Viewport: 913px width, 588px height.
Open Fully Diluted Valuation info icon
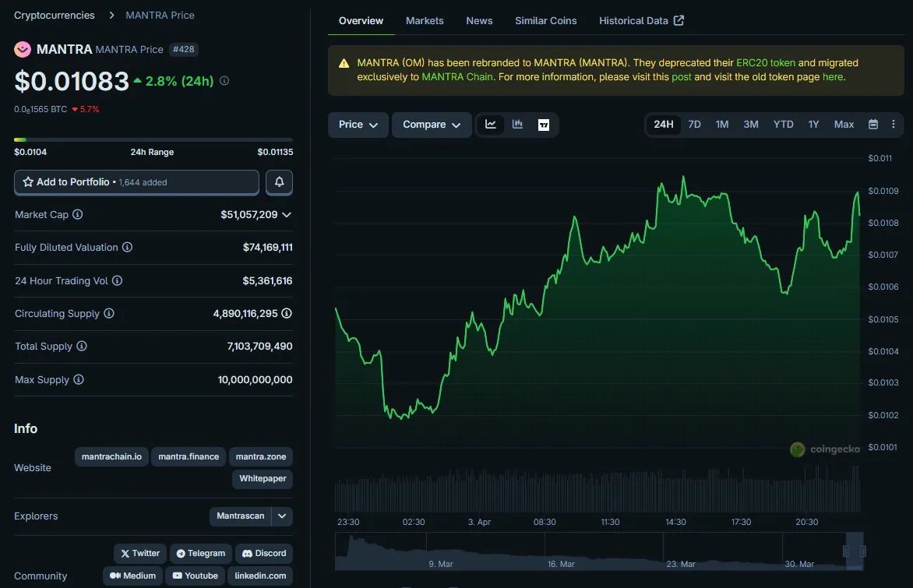127,247
